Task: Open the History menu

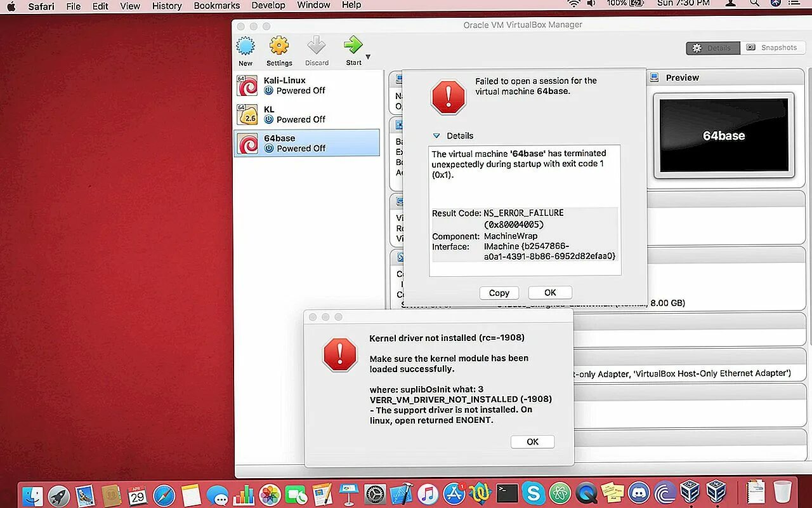Action: (x=167, y=6)
